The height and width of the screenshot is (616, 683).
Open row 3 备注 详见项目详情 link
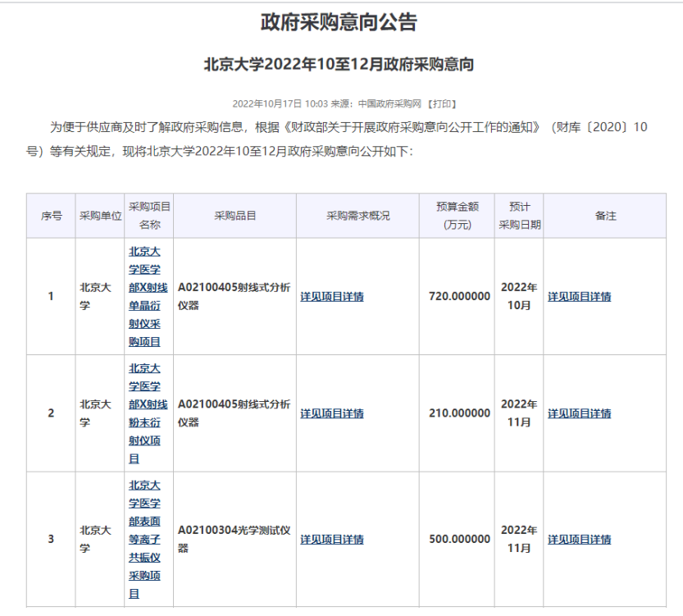(x=580, y=540)
